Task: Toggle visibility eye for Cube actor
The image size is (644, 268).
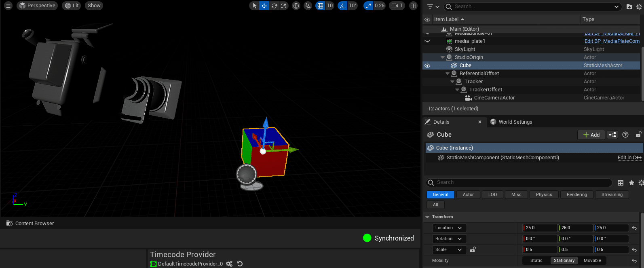Action: [427, 65]
